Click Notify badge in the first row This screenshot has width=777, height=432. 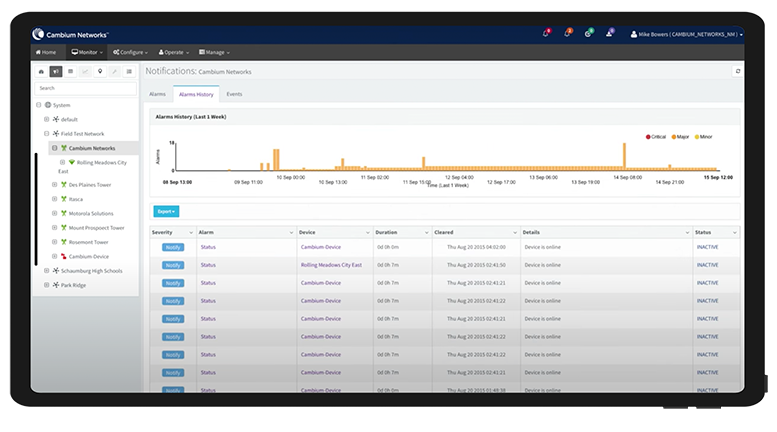point(173,247)
